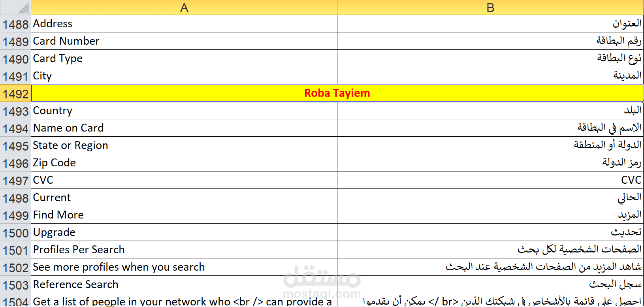This screenshot has width=644, height=307.
Task: Click the Arabic cell 'نوع البطاقة'
Action: (490, 59)
